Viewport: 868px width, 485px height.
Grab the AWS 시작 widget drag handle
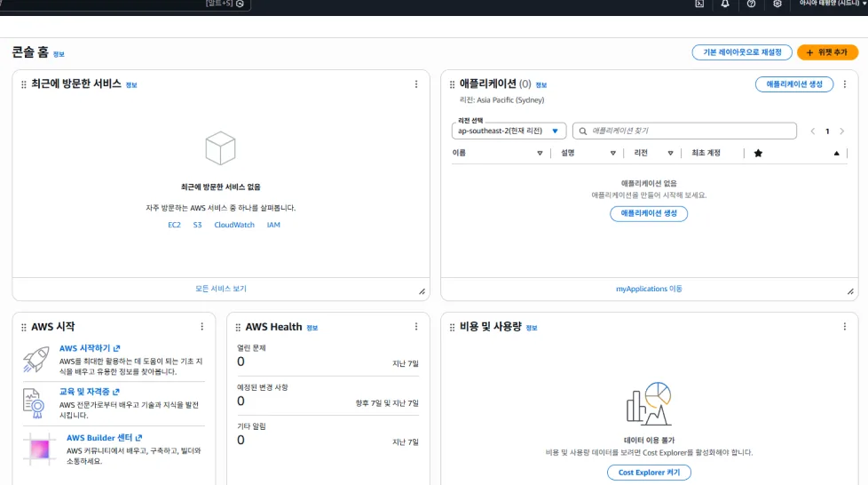pyautogui.click(x=24, y=328)
